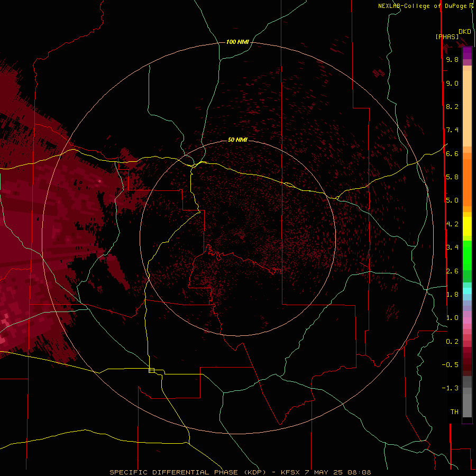Click the 1.0 scale value
Screen dimensions: 476x476
click(x=452, y=318)
